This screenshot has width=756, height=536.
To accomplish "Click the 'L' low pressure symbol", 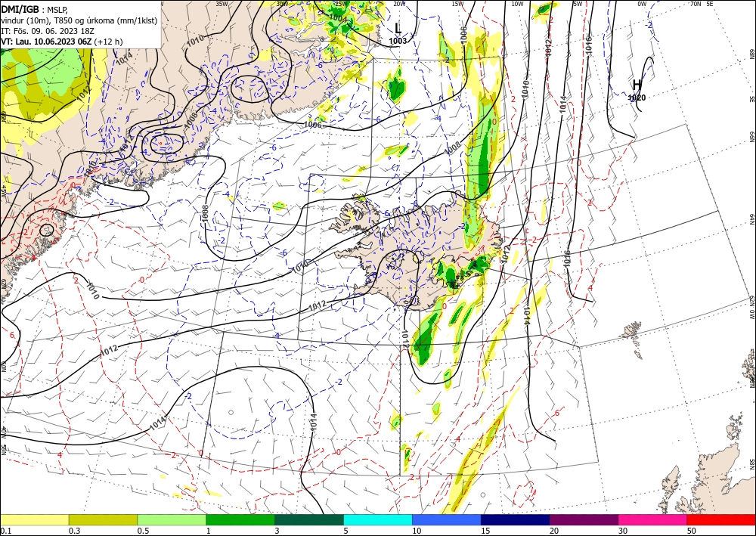I will (x=398, y=28).
